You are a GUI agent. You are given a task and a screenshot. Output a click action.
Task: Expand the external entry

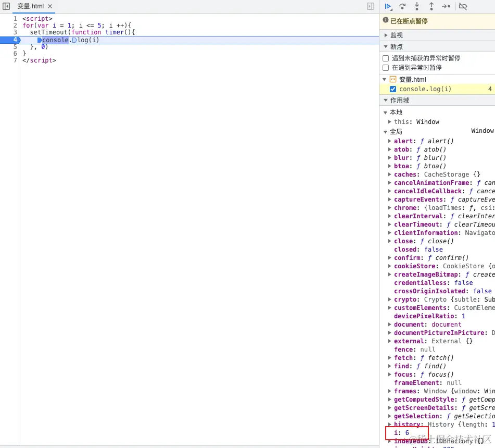389,341
